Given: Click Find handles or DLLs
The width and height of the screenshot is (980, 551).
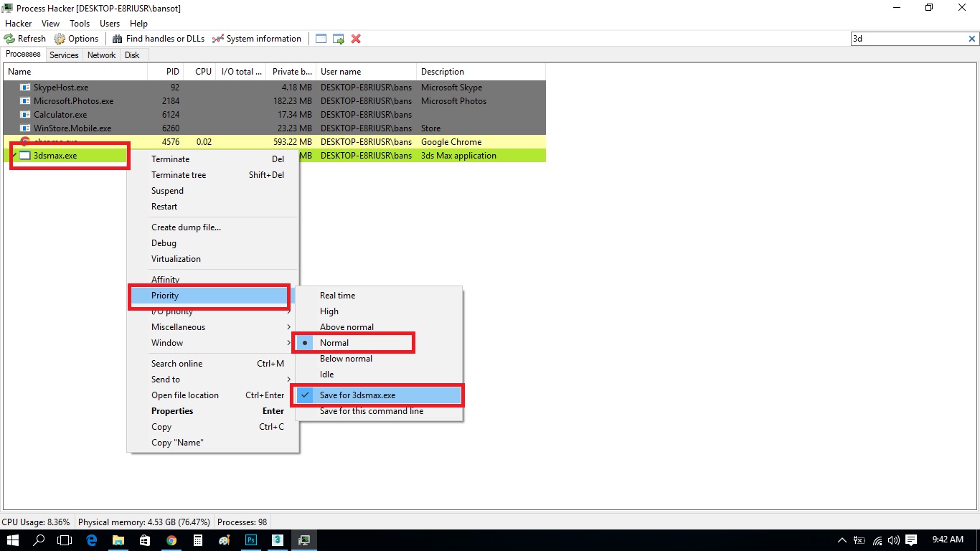Looking at the screenshot, I should pos(159,39).
